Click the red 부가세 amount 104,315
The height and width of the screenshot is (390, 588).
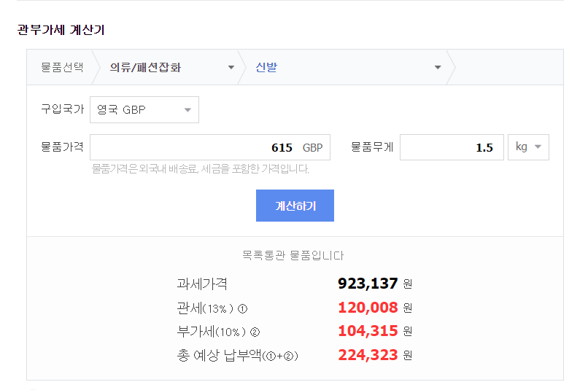point(367,332)
